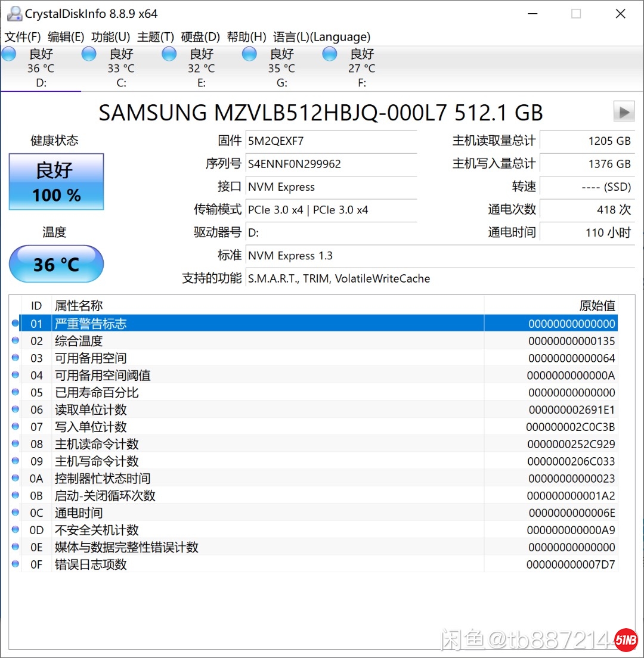This screenshot has height=658, width=644.
Task: Open the 主题(T) menu
Action: 155,37
